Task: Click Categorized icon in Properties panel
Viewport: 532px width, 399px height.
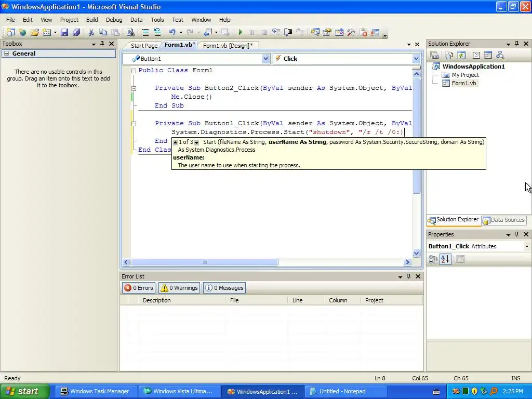Action: (433, 260)
